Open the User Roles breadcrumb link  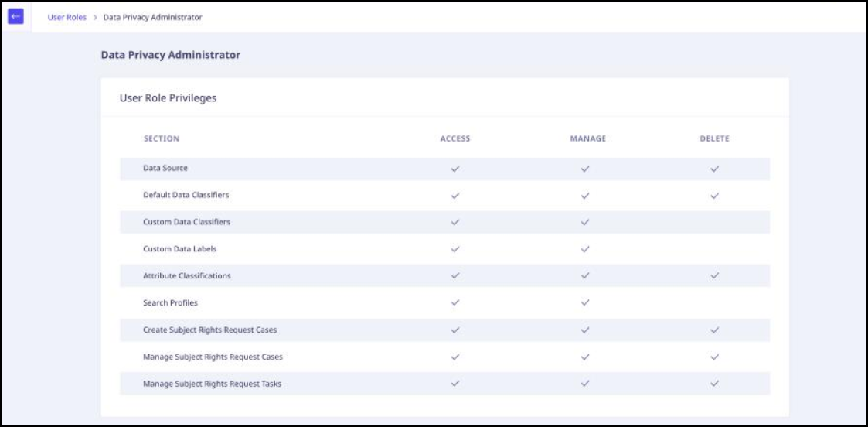coord(67,17)
